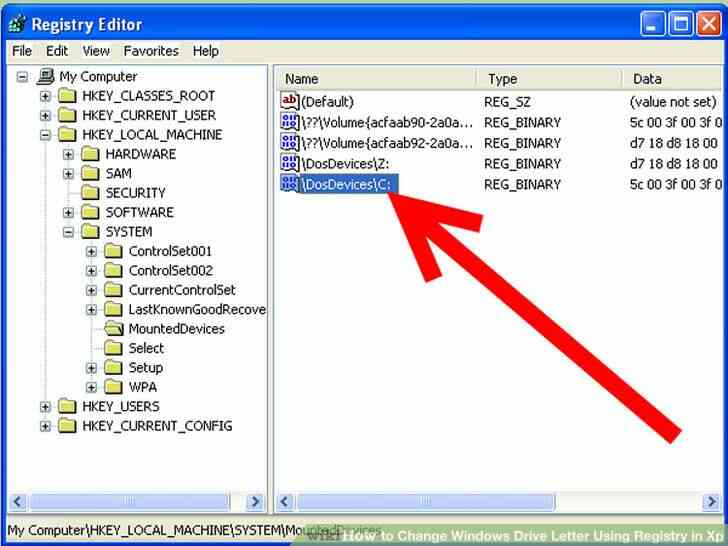Open the Help menu
Image resolution: width=728 pixels, height=546 pixels.
(206, 51)
